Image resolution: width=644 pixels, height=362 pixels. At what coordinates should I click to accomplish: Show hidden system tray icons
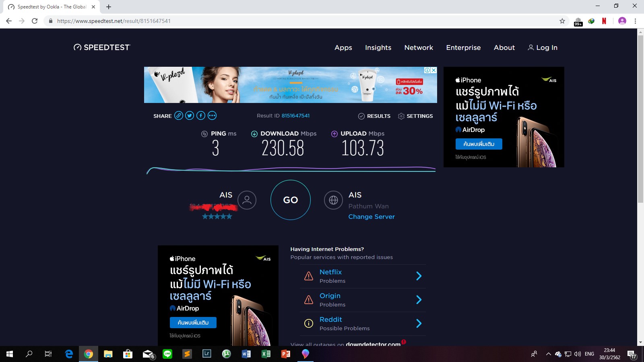click(x=548, y=354)
